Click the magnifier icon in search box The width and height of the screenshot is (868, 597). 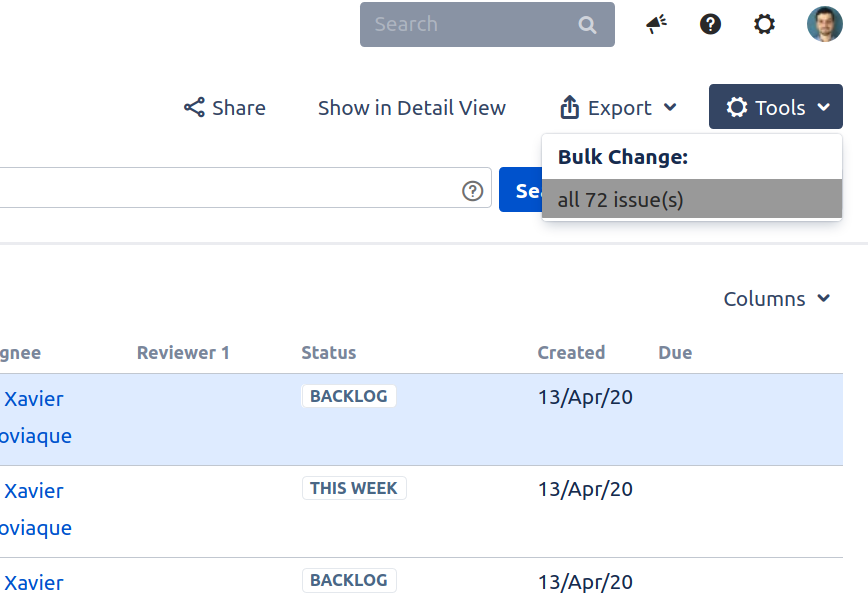coord(587,25)
